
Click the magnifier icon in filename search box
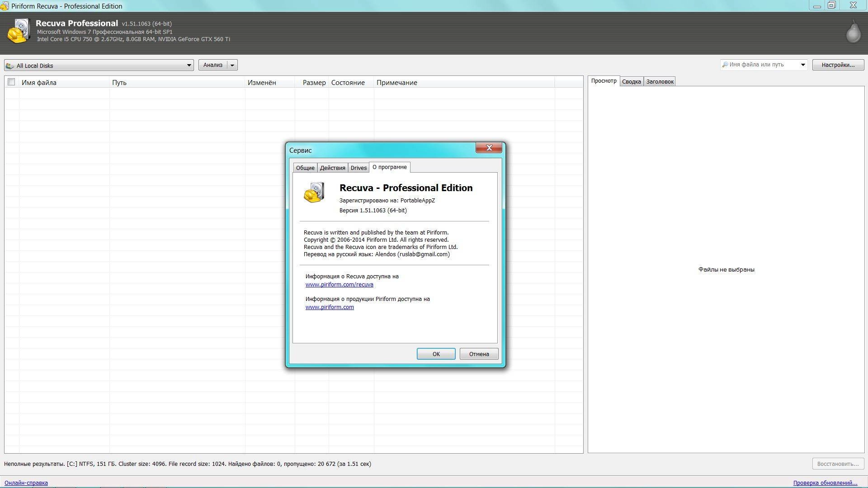725,65
